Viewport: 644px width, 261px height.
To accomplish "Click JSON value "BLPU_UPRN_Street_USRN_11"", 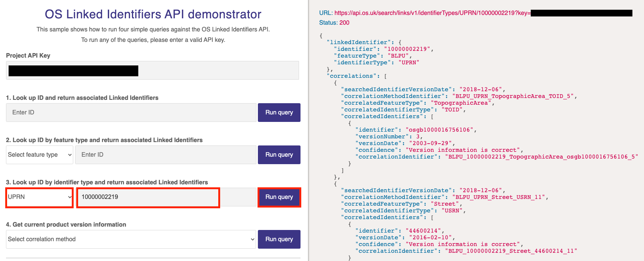I will click(499, 197).
